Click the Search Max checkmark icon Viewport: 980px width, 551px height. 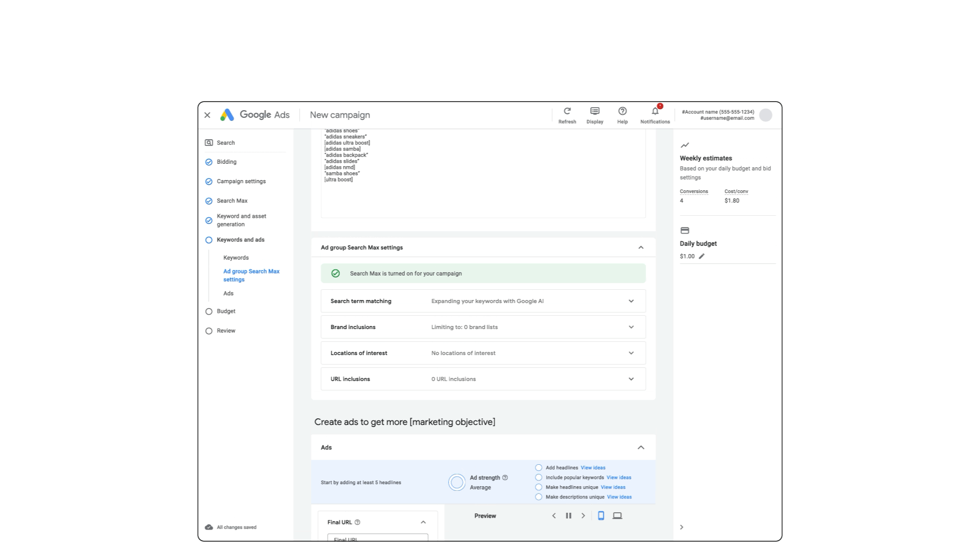pyautogui.click(x=209, y=201)
